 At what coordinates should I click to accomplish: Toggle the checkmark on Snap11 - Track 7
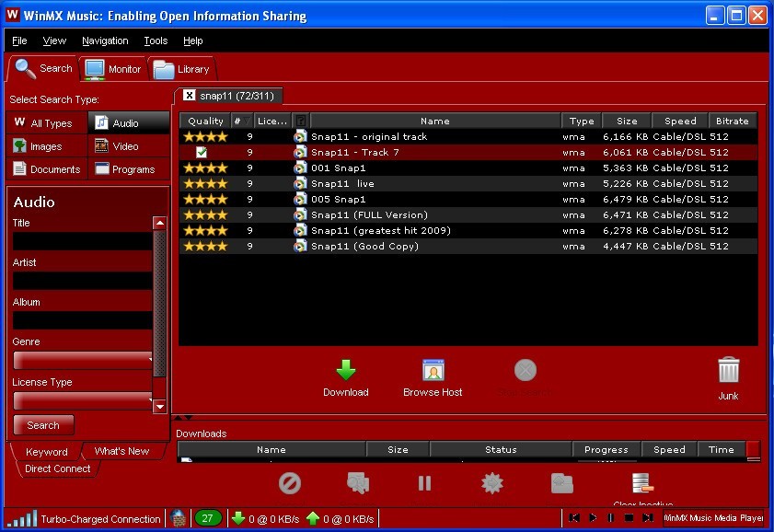202,152
